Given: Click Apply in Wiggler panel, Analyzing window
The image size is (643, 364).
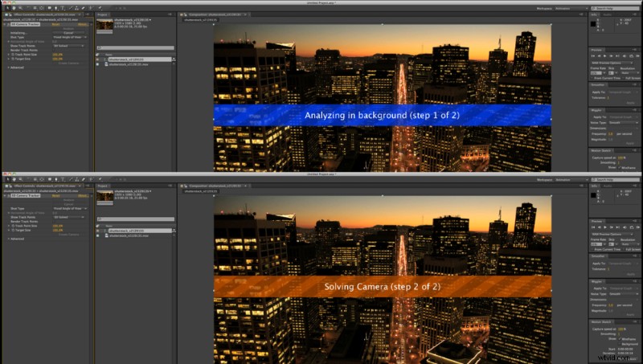Looking at the screenshot, I should click(x=630, y=144).
